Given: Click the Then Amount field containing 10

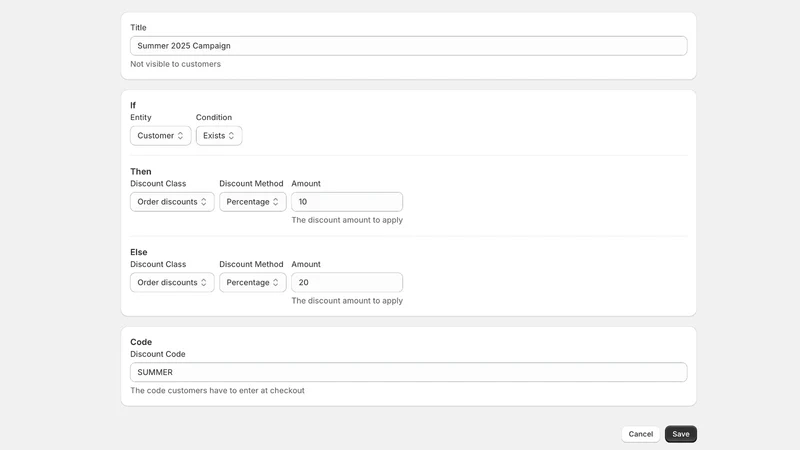Looking at the screenshot, I should coord(347,202).
